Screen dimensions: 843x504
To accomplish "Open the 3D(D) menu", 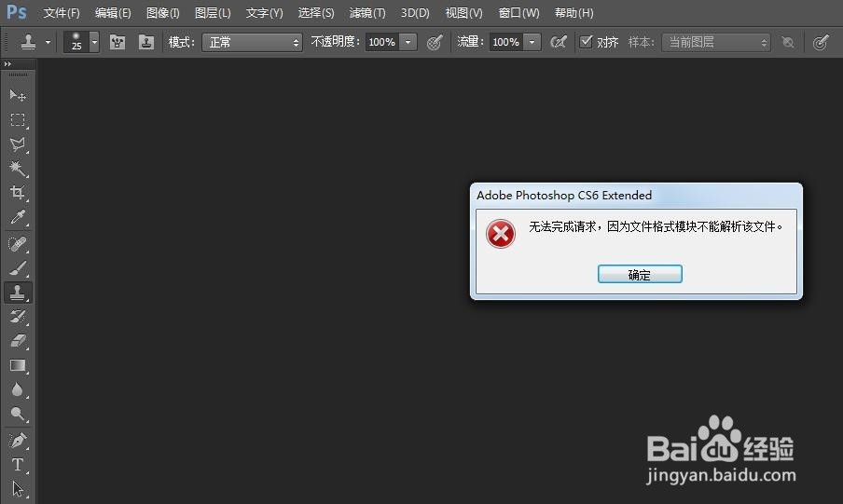I will pos(415,13).
